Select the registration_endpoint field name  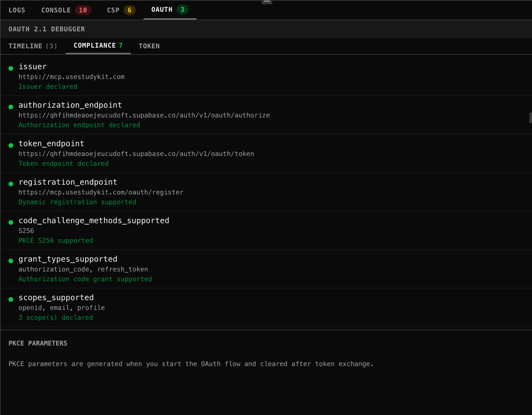coord(68,182)
